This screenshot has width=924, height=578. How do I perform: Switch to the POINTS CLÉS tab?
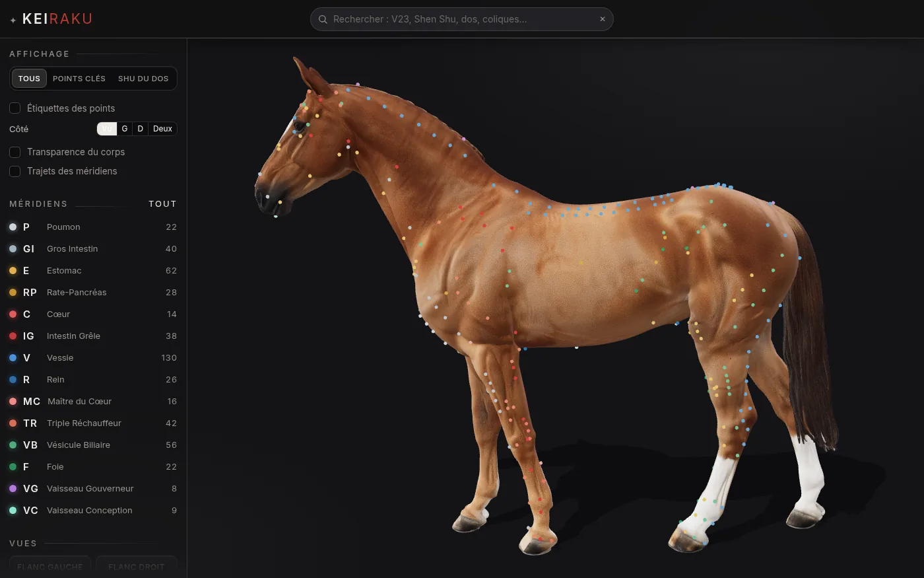coord(79,79)
